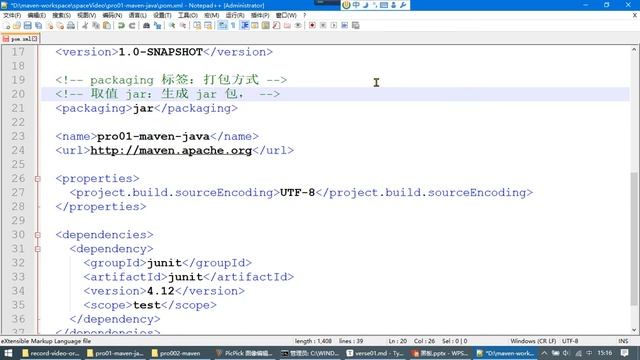This screenshot has width=640, height=360.
Task: Open the Function List toolbar icon
Action: click(x=276, y=25)
